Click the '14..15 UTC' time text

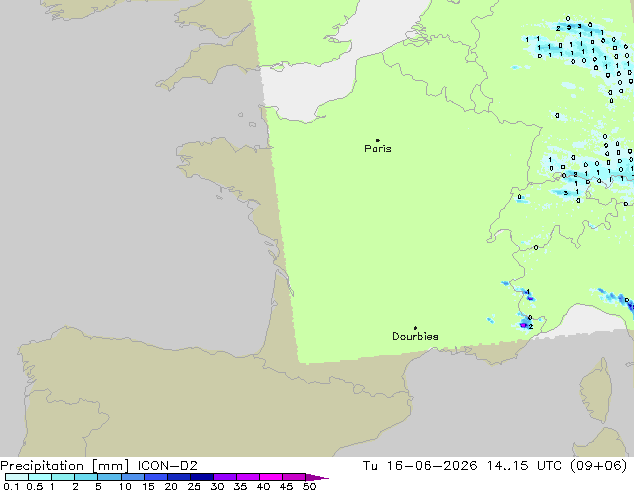[526, 466]
